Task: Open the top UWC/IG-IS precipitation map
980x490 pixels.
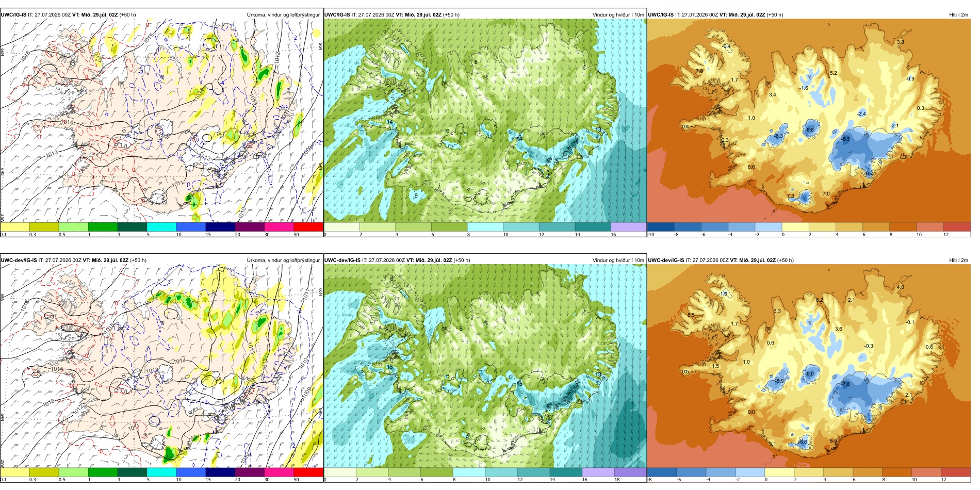Action: pos(161,121)
